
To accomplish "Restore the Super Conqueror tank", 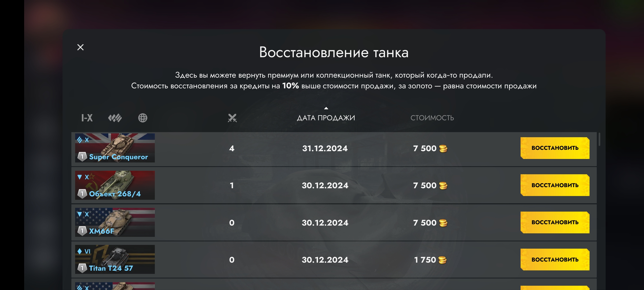I will point(555,148).
